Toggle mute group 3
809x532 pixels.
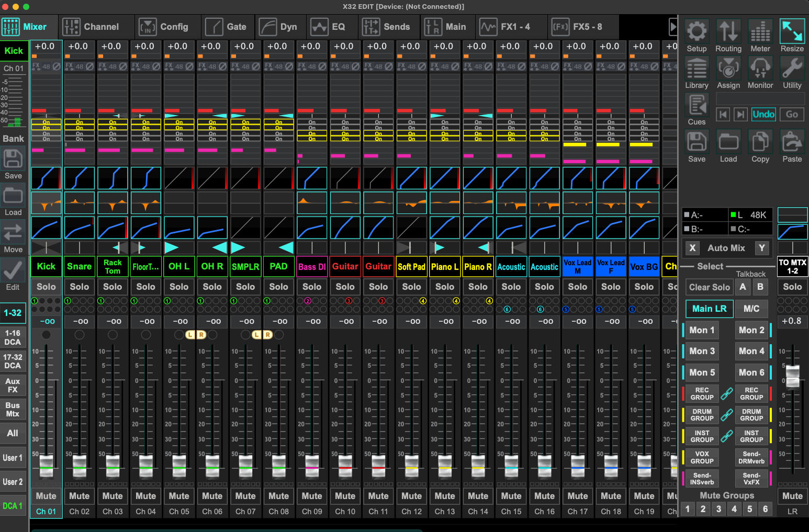718,509
